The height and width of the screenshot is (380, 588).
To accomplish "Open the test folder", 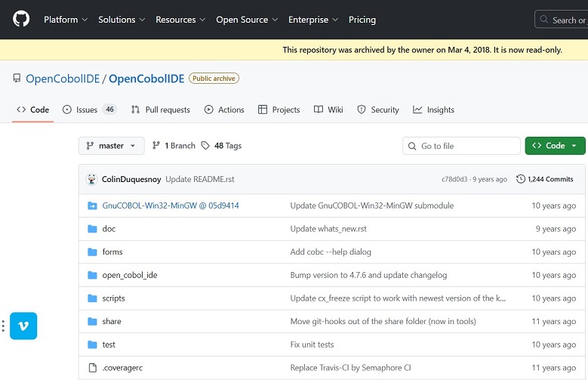I will 109,344.
